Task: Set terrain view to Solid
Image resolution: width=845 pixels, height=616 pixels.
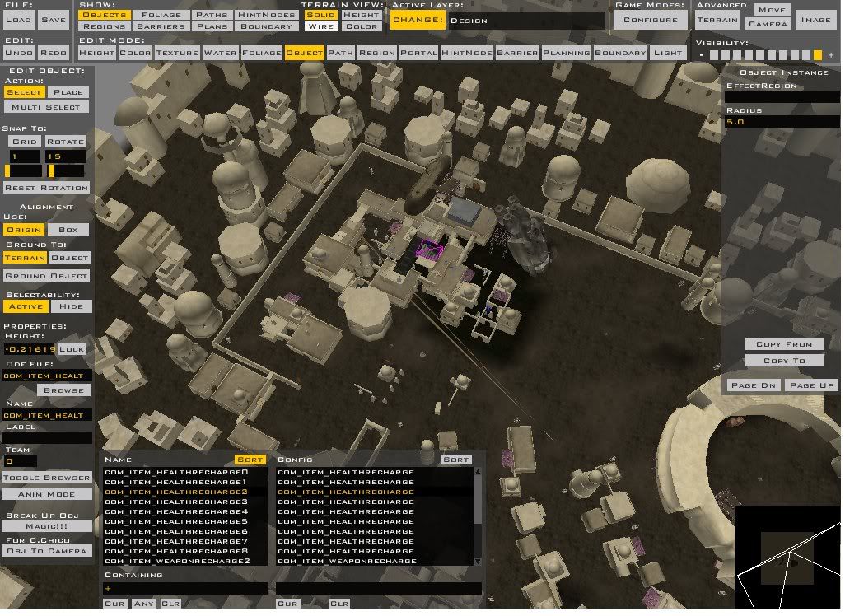Action: point(321,15)
